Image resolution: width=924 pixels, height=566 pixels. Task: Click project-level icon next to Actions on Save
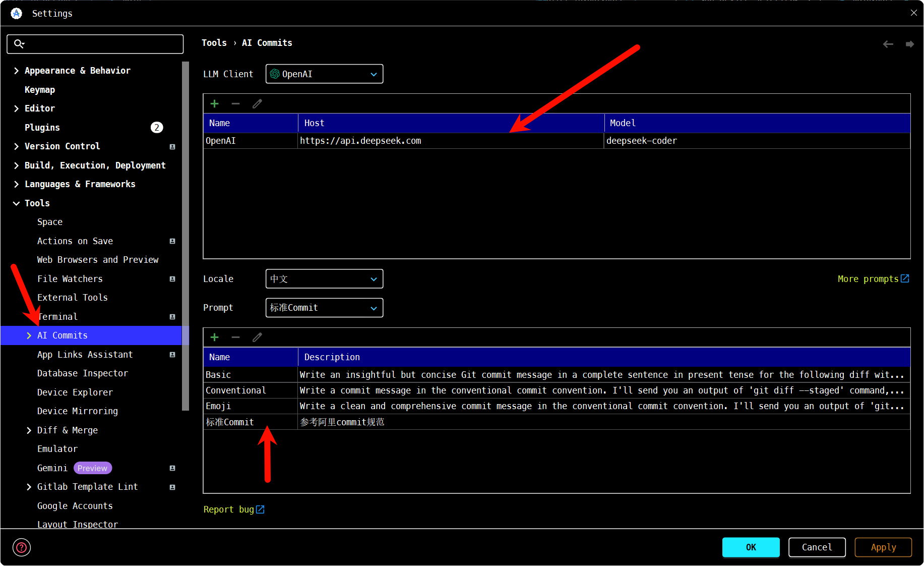tap(172, 241)
